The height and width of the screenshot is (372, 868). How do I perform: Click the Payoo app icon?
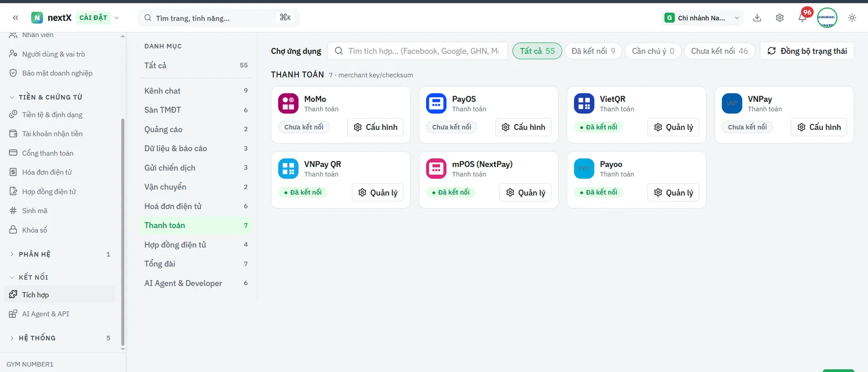(x=584, y=169)
